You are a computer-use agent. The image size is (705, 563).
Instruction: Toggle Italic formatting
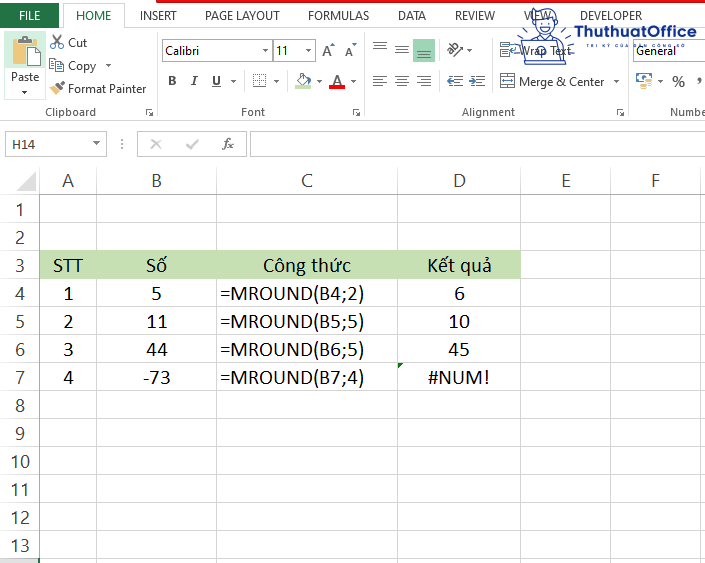pos(194,81)
